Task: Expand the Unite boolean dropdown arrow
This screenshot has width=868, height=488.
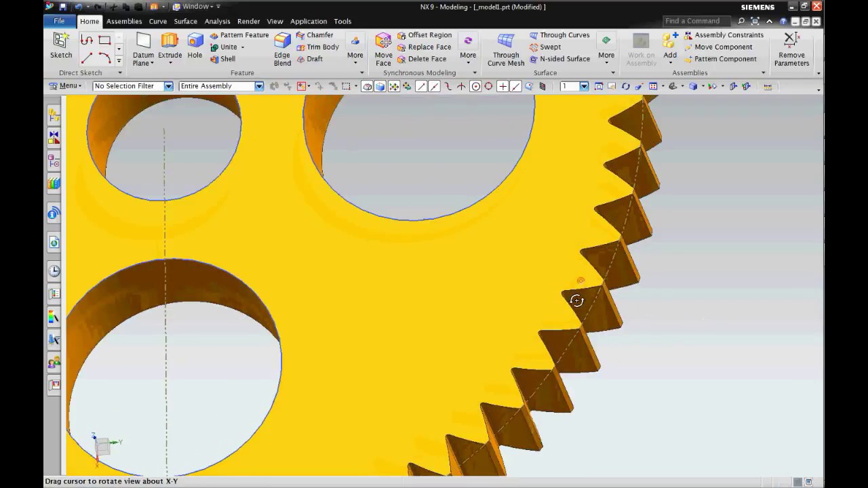Action: tap(242, 47)
